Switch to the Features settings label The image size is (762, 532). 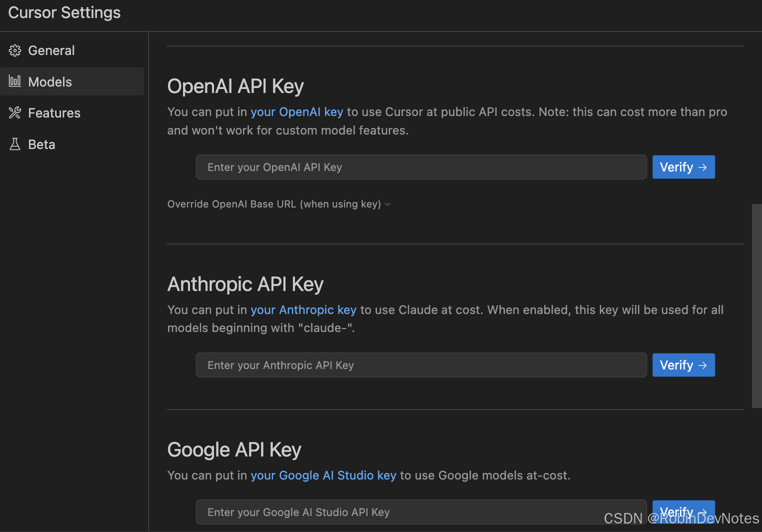[54, 113]
